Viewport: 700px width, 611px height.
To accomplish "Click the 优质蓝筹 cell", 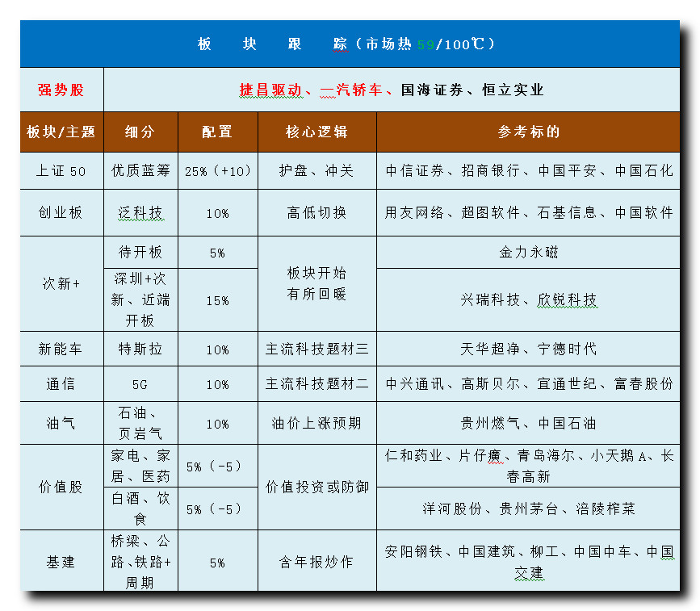I will [140, 171].
